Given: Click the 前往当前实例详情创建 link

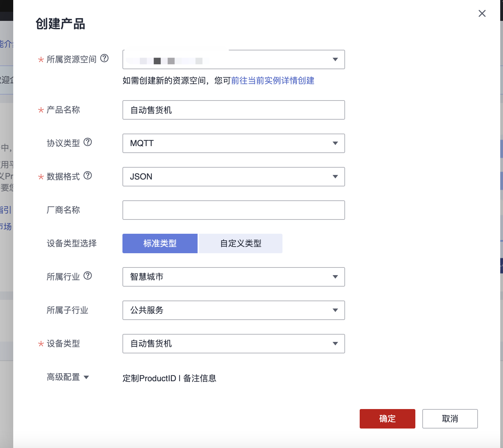Looking at the screenshot, I should coord(273,81).
